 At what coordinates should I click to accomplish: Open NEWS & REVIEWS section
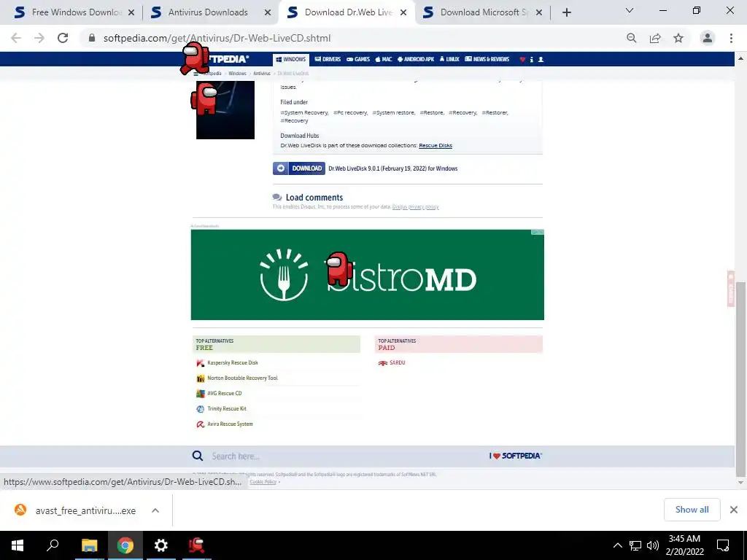coord(487,60)
